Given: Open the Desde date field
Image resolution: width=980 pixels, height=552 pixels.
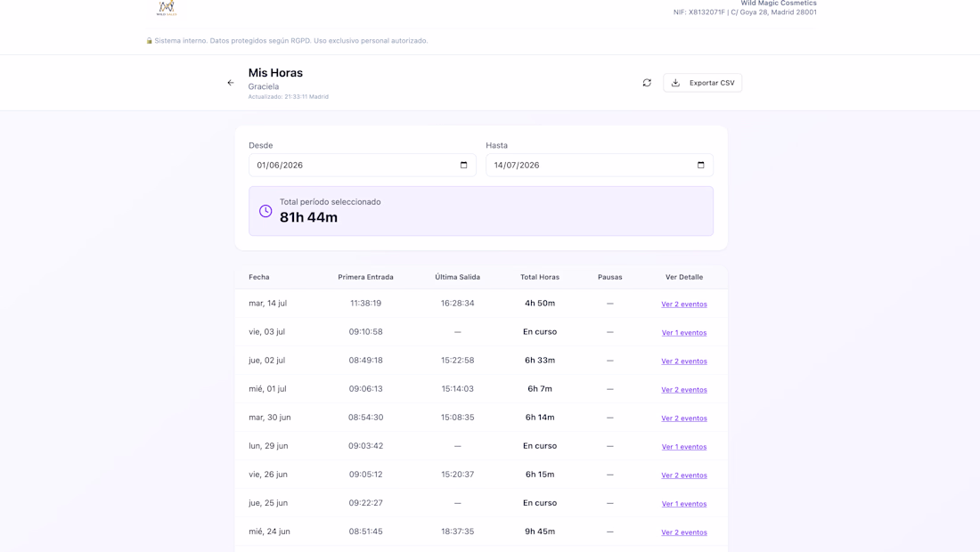Looking at the screenshot, I should click(362, 165).
